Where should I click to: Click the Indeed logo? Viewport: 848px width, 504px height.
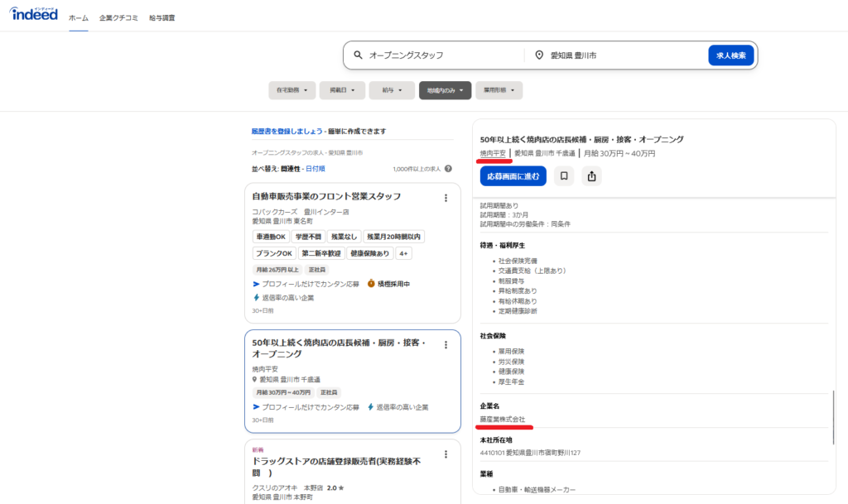click(x=34, y=14)
